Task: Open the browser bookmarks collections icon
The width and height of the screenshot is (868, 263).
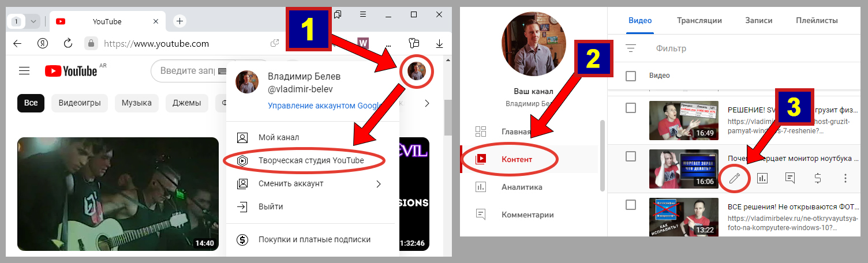Action: [x=338, y=14]
